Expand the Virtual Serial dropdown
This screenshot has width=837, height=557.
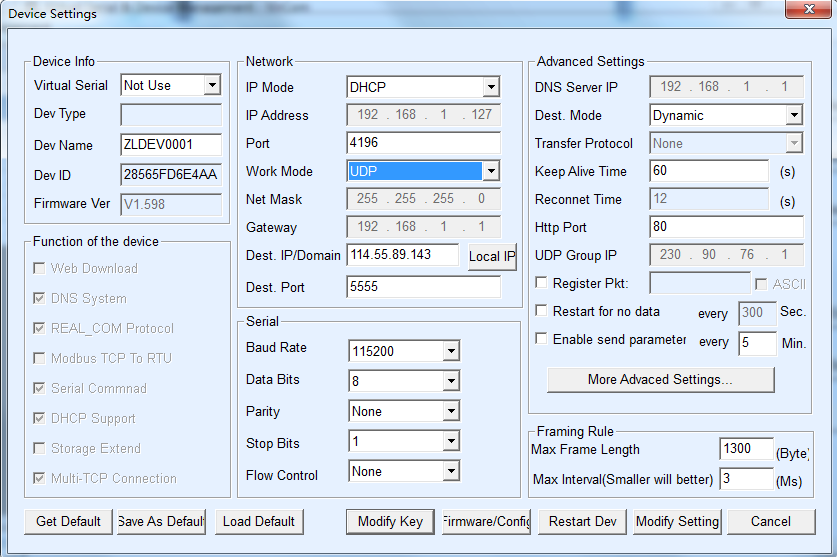pos(211,85)
